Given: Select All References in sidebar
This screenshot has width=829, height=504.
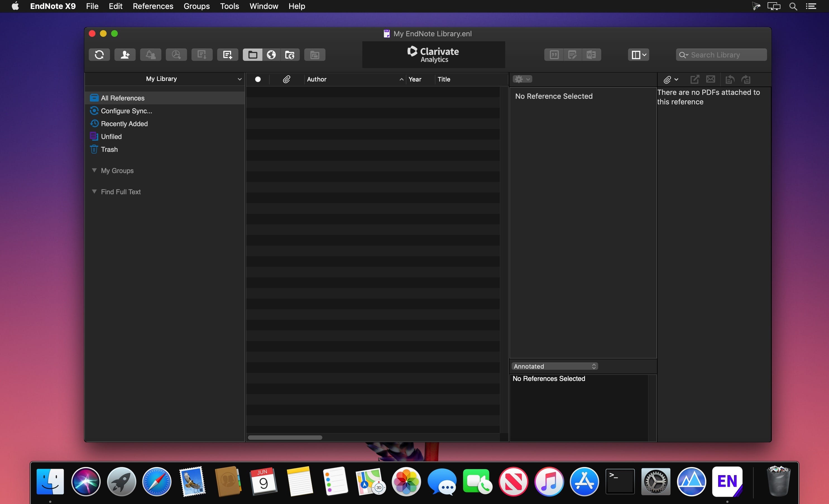Looking at the screenshot, I should 123,97.
